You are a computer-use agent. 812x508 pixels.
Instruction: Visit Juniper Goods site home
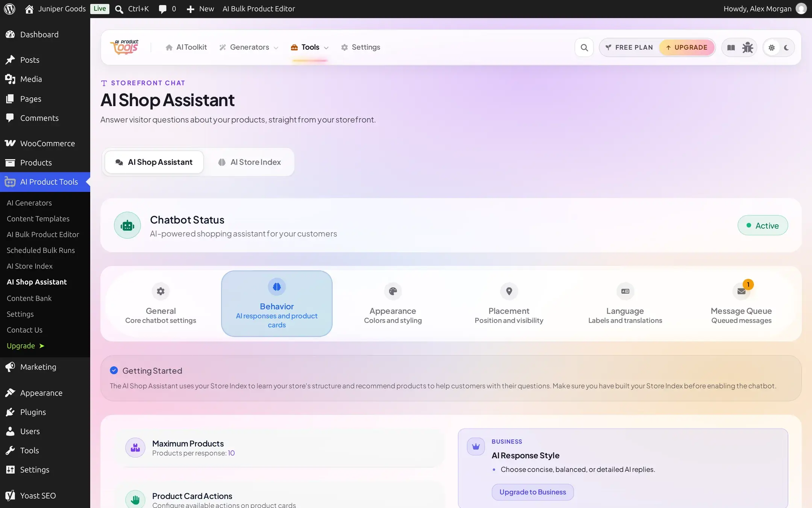tap(56, 9)
